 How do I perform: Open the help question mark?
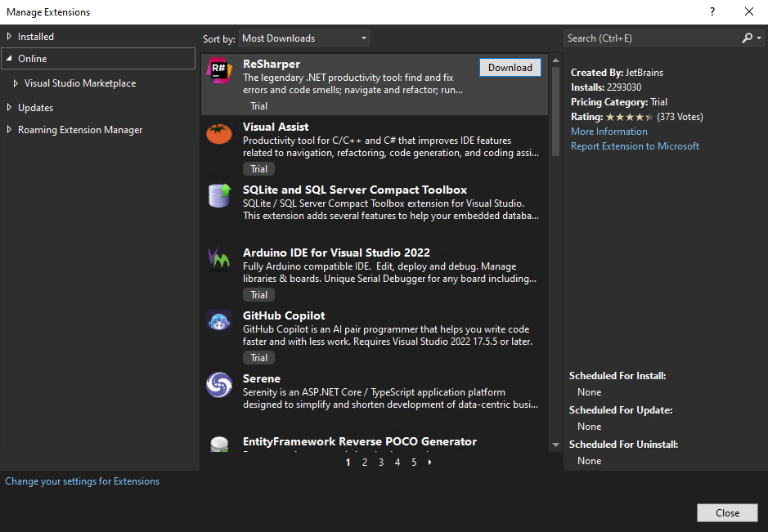[712, 11]
